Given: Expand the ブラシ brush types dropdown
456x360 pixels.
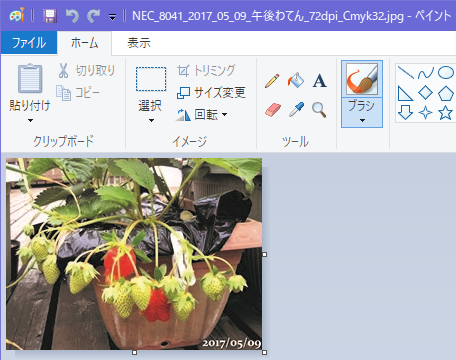Looking at the screenshot, I should click(x=362, y=120).
